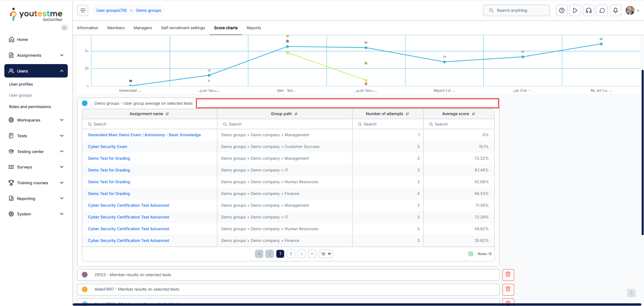Click the Search anything field
644x306 pixels.
point(517,10)
